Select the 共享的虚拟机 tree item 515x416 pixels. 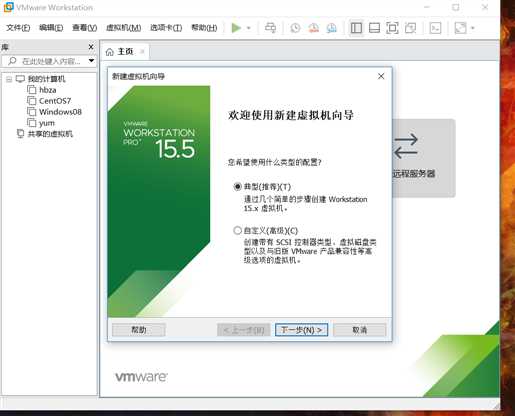50,134
